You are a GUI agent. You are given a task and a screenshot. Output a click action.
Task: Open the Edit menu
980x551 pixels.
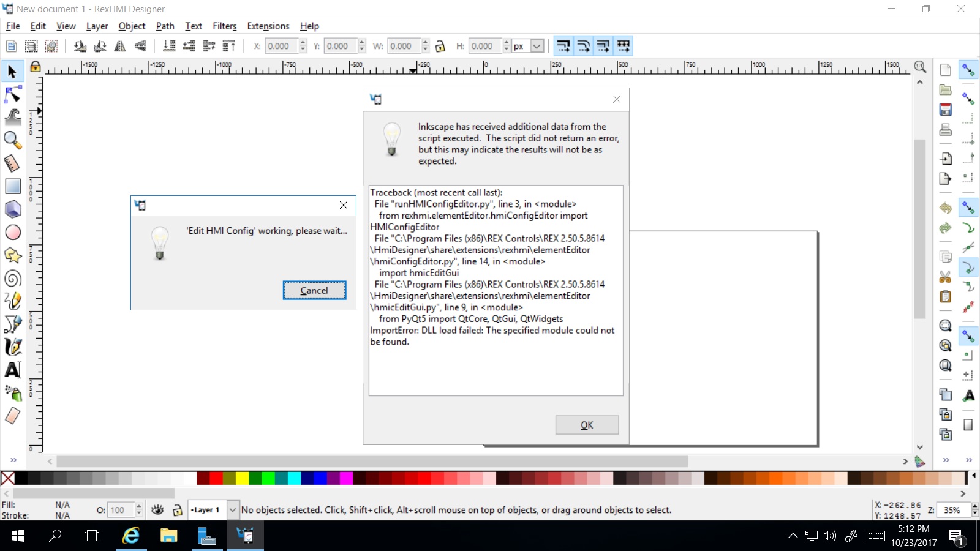point(38,26)
